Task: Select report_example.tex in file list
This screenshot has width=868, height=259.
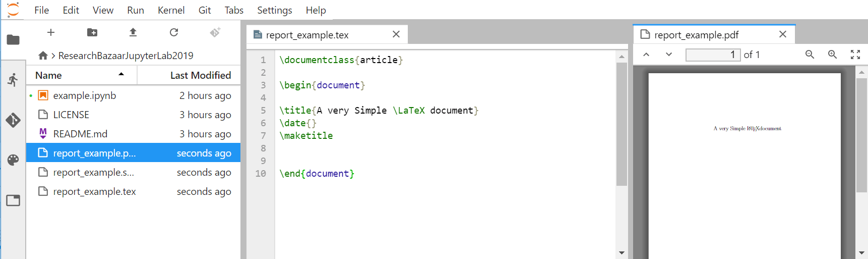Action: pos(133,191)
